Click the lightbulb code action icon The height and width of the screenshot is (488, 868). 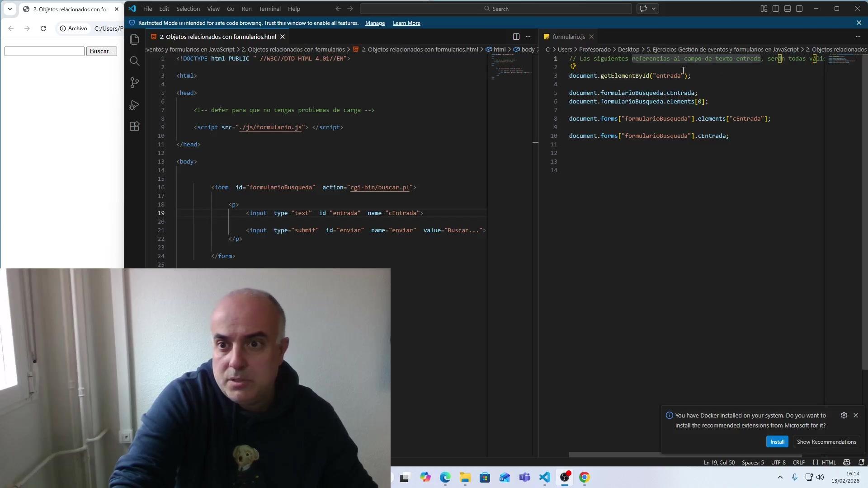[573, 66]
